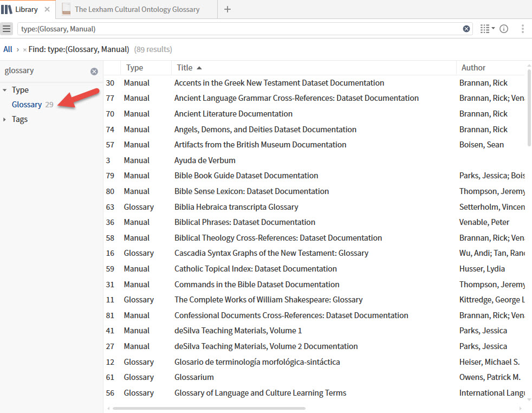Open Cascadia Syntax Graphs of the New Testament: Glossary
This screenshot has height=413, width=532.
point(271,253)
